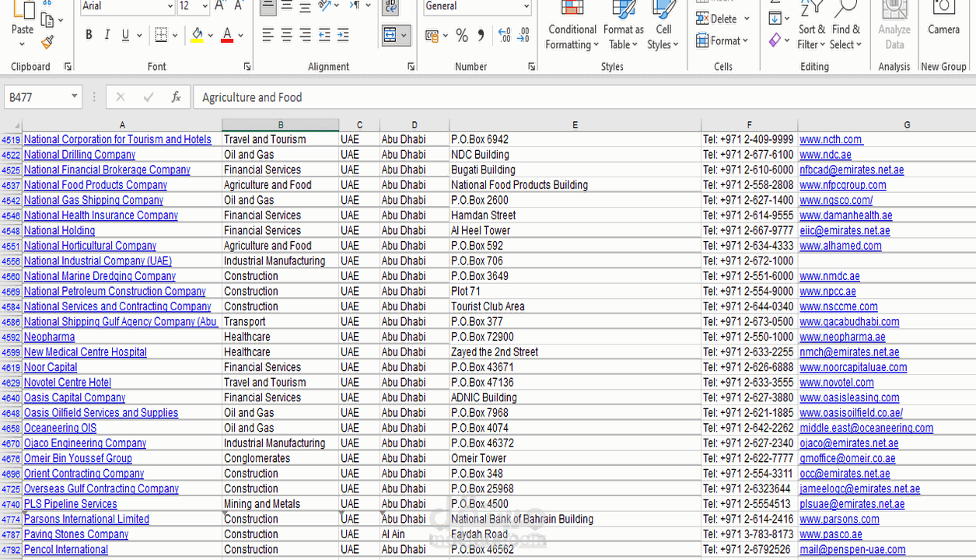The height and width of the screenshot is (560, 976).
Task: Select row header 4537
Action: click(11, 185)
